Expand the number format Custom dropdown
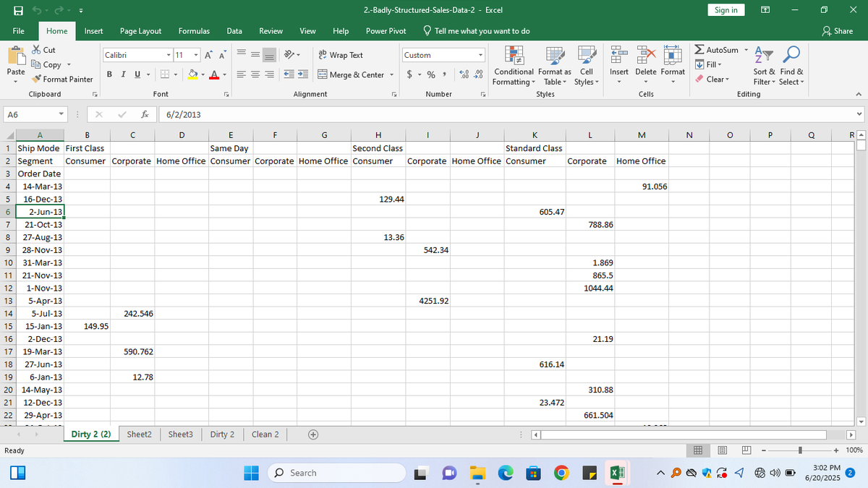The image size is (868, 488). tap(480, 55)
